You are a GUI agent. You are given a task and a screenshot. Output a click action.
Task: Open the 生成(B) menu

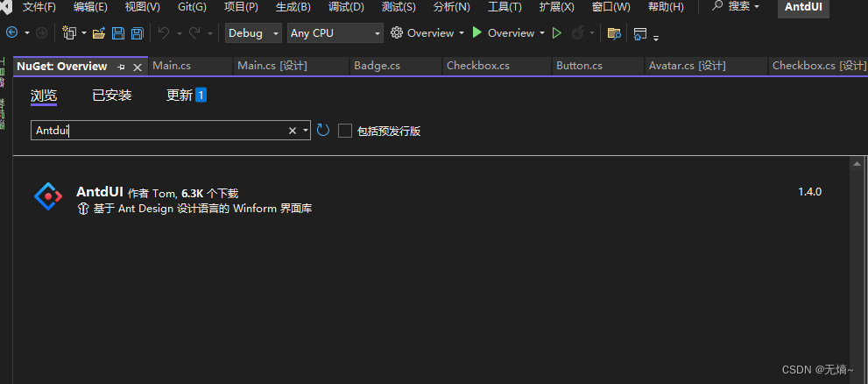(x=293, y=7)
